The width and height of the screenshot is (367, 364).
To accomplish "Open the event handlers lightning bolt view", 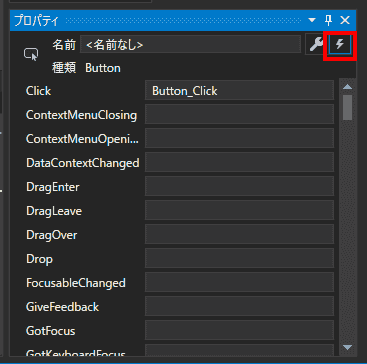I will [340, 44].
